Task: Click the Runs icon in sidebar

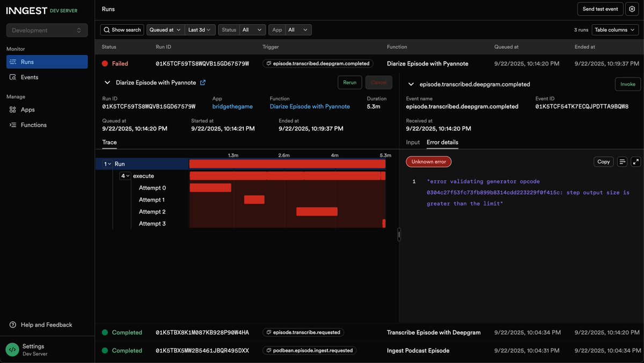Action: pyautogui.click(x=13, y=62)
